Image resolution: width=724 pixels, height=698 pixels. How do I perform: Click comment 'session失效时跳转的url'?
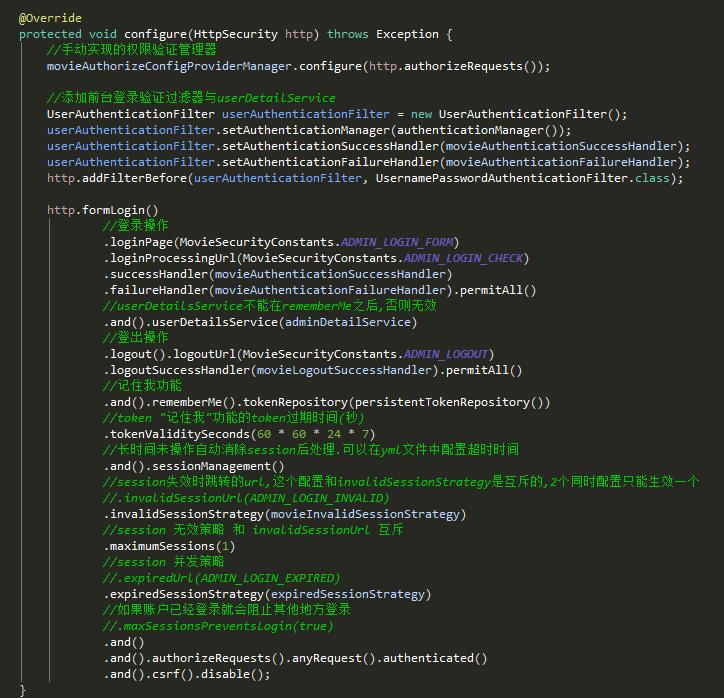point(401,482)
